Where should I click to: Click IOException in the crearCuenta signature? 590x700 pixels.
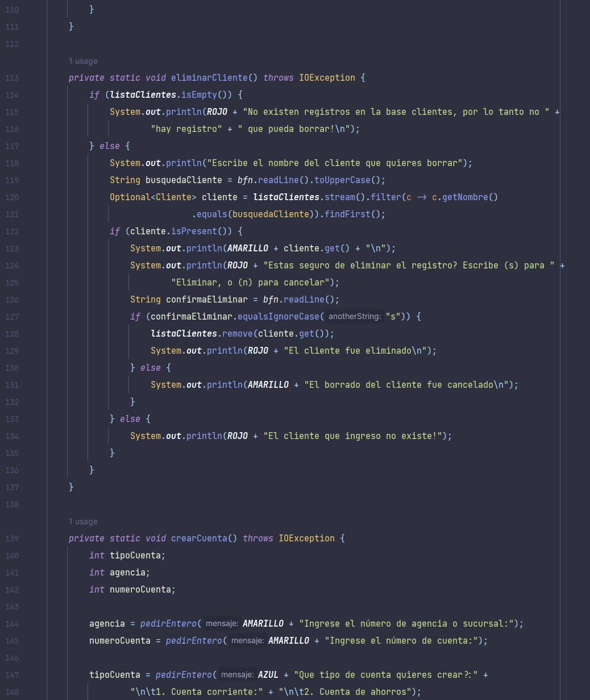point(307,539)
